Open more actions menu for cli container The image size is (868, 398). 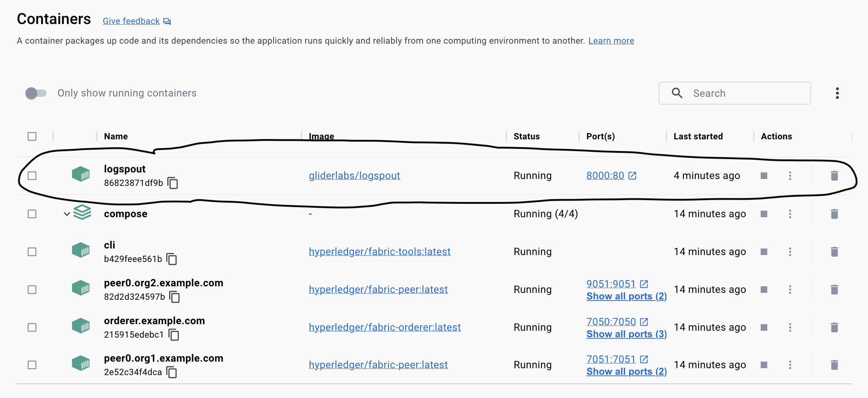point(790,252)
